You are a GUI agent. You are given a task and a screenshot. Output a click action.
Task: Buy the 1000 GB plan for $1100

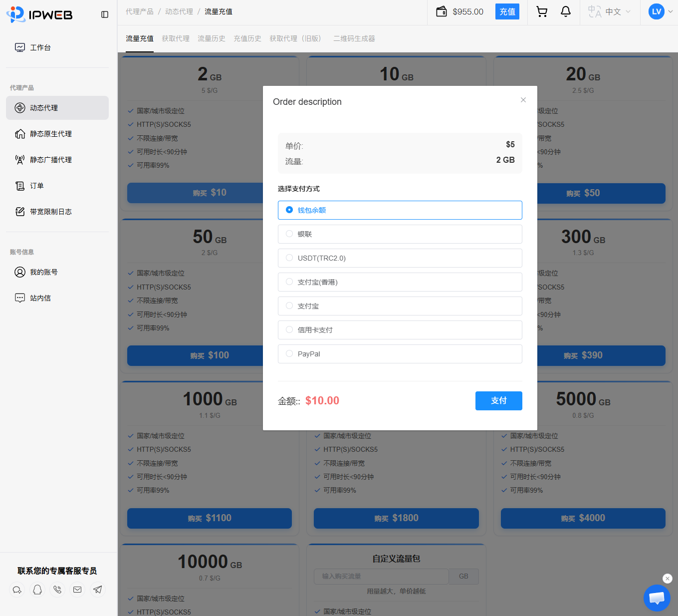(x=210, y=518)
